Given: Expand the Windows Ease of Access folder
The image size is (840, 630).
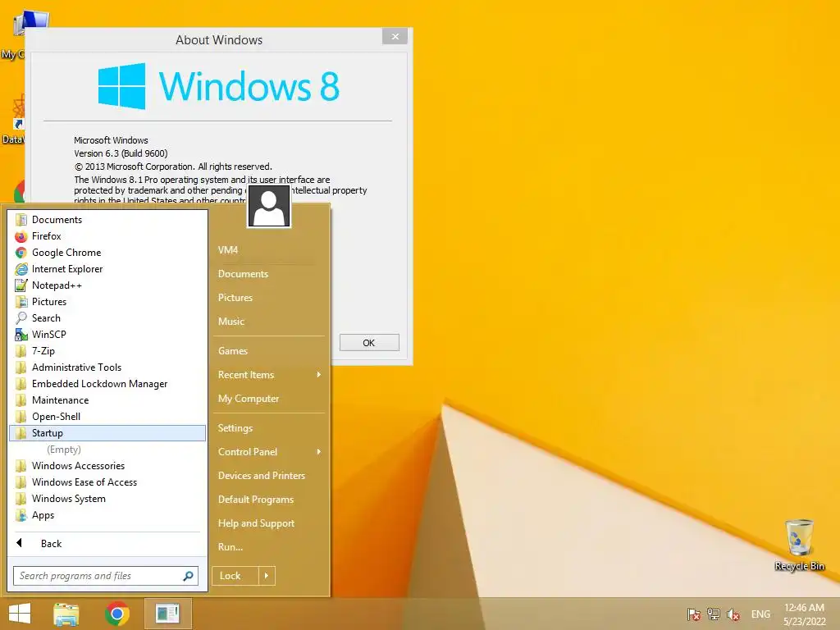Looking at the screenshot, I should (x=107, y=482).
